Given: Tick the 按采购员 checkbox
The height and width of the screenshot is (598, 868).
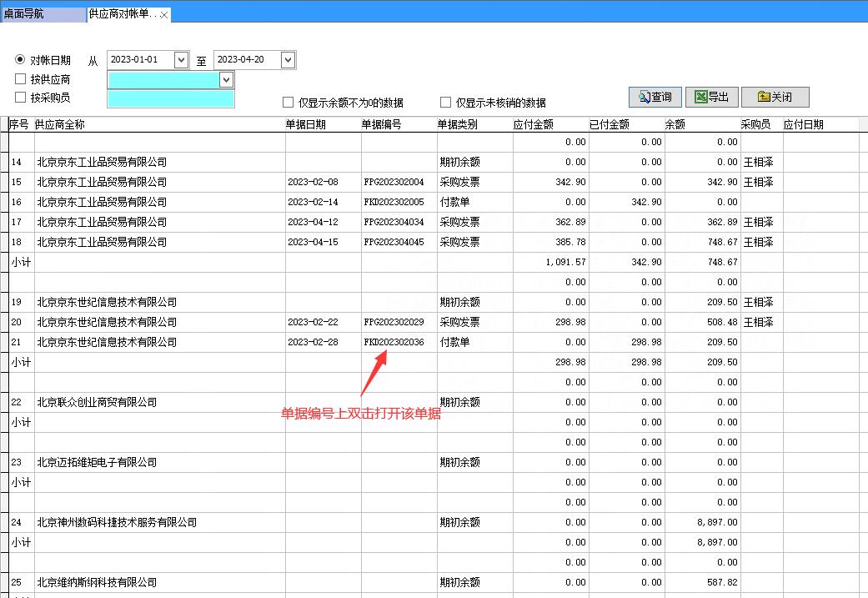Looking at the screenshot, I should click(x=21, y=98).
